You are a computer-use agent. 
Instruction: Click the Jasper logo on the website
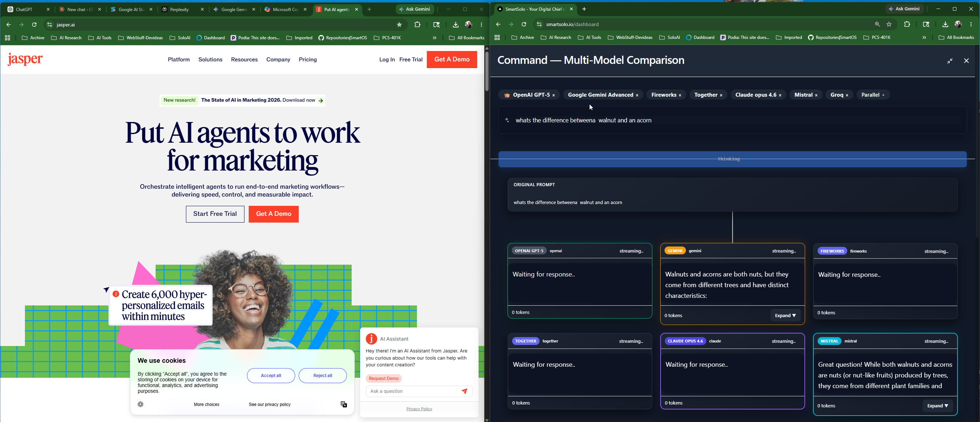(25, 59)
